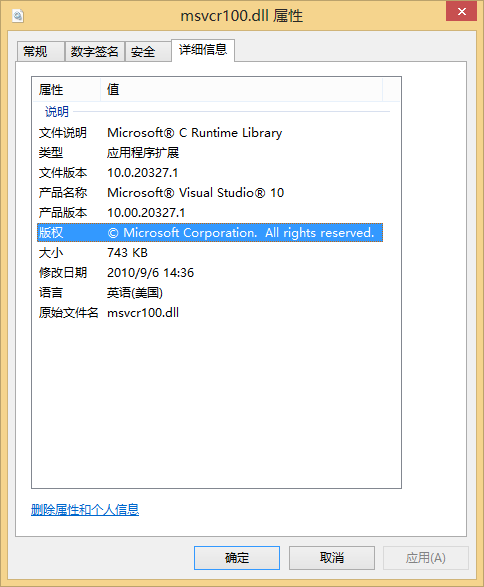This screenshot has width=484, height=587.
Task: Click the highlighted 版权 copyright row
Action: pyautogui.click(x=210, y=232)
